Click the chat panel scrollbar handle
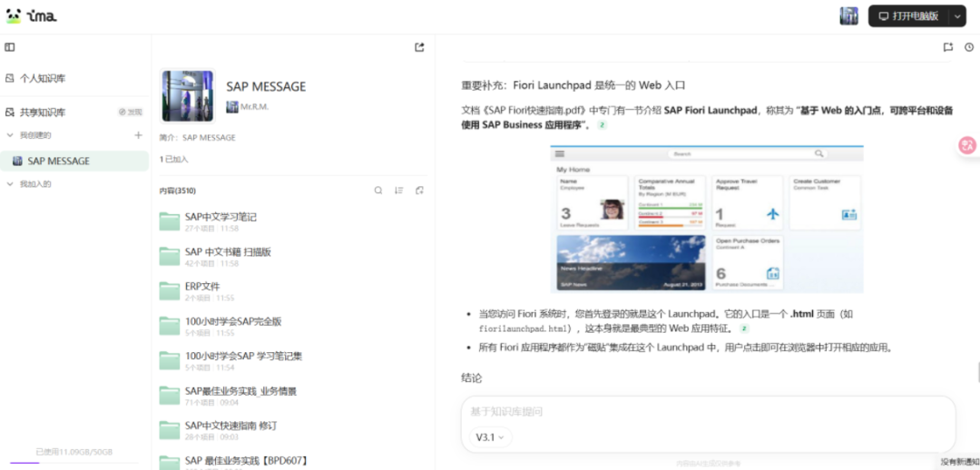Viewport: 980px width, 470px height. [978, 373]
